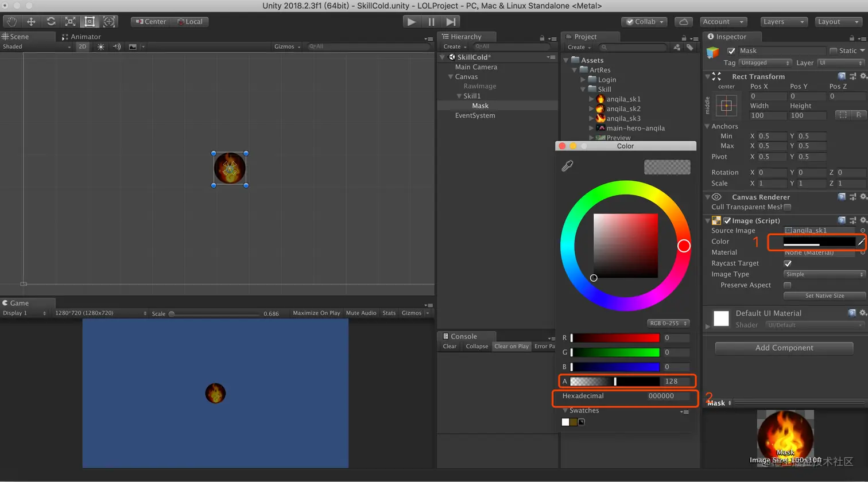Viewport: 868px width, 482px height.
Task: Toggle Maximize On Play
Action: pyautogui.click(x=316, y=313)
